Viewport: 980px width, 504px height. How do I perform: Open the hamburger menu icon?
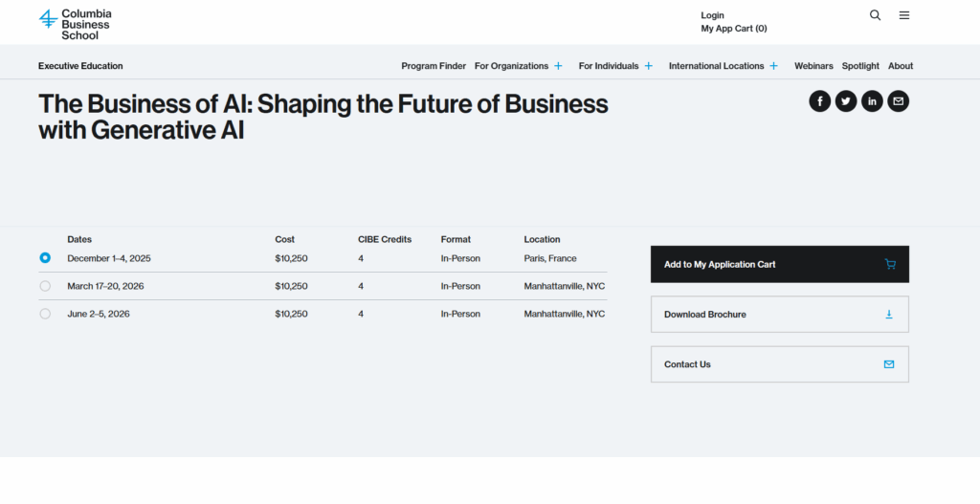(x=904, y=15)
